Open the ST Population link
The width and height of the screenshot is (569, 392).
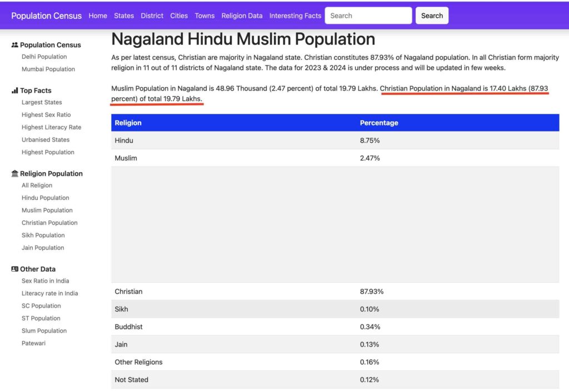tap(41, 318)
